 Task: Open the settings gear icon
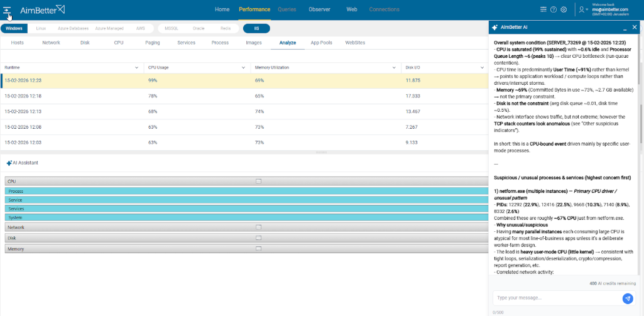tap(564, 9)
